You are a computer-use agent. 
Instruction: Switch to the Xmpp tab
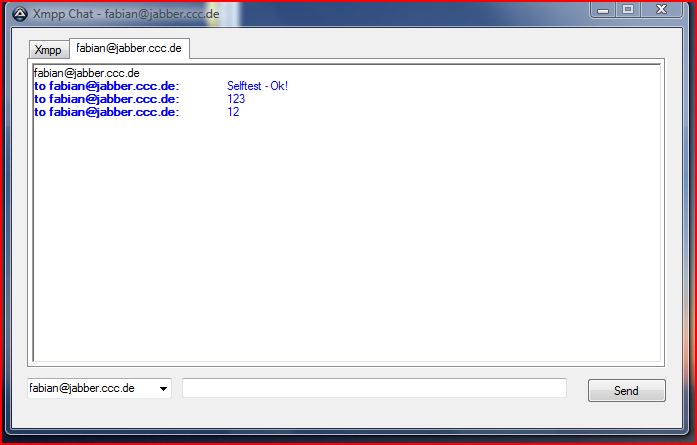click(48, 50)
